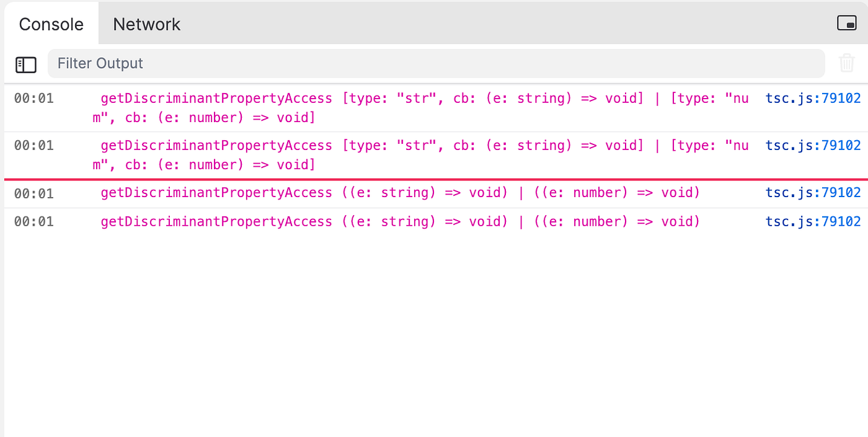Click the dock side icon at top right

pos(846,24)
